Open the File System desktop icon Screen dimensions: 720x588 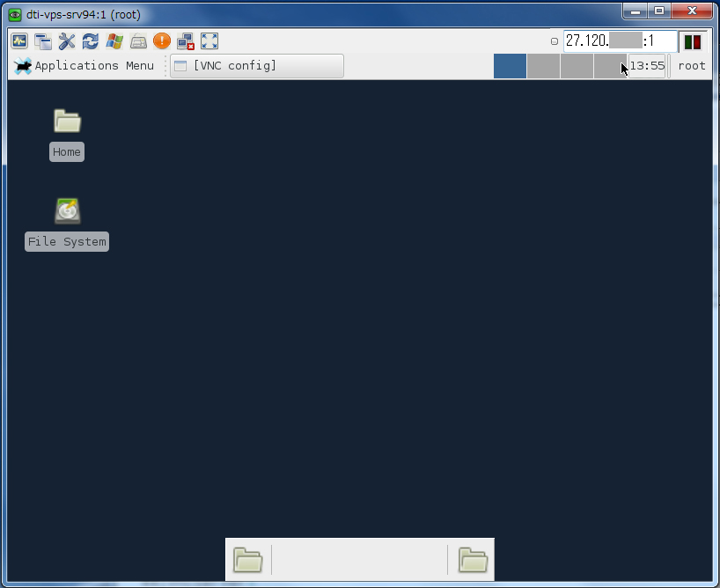coord(67,212)
